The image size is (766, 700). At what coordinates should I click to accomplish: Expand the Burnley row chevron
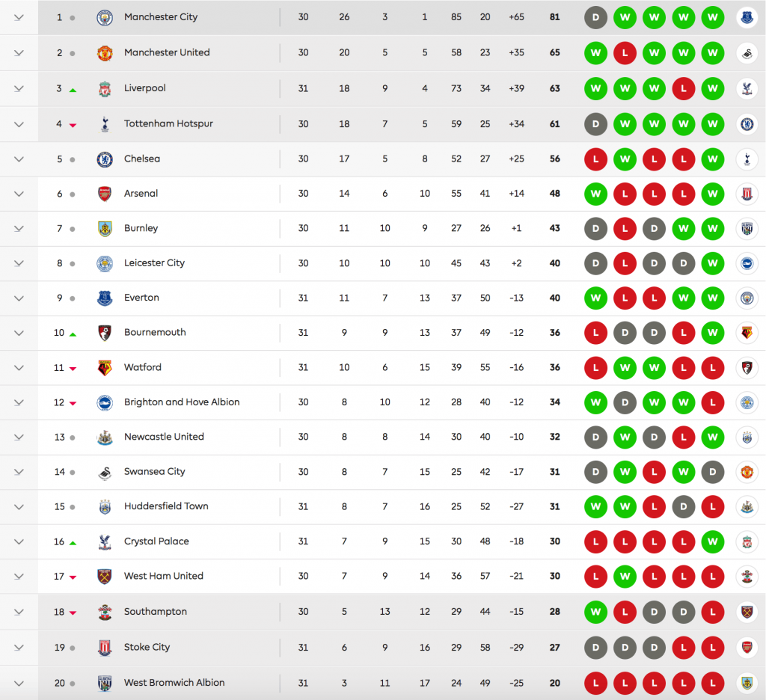19,228
